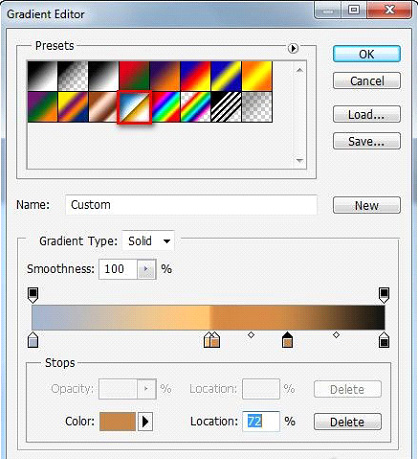Select the black color stop at right
418x459 pixels.
pyautogui.click(x=384, y=340)
